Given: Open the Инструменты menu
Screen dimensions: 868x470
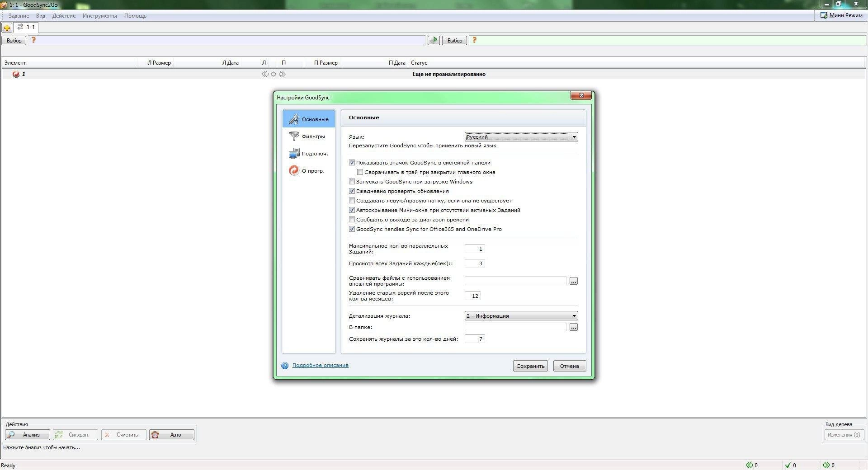Looking at the screenshot, I should (100, 16).
